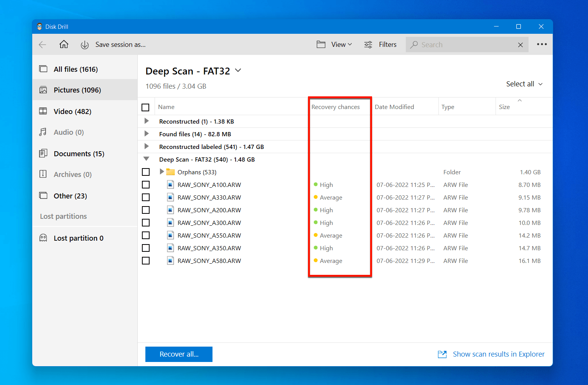
Task: Click the Pictures category icon
Action: (x=43, y=90)
